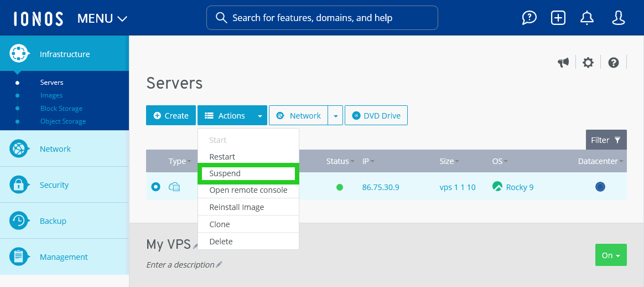Open the Object Storage sidebar item
The image size is (644, 287).
(63, 121)
